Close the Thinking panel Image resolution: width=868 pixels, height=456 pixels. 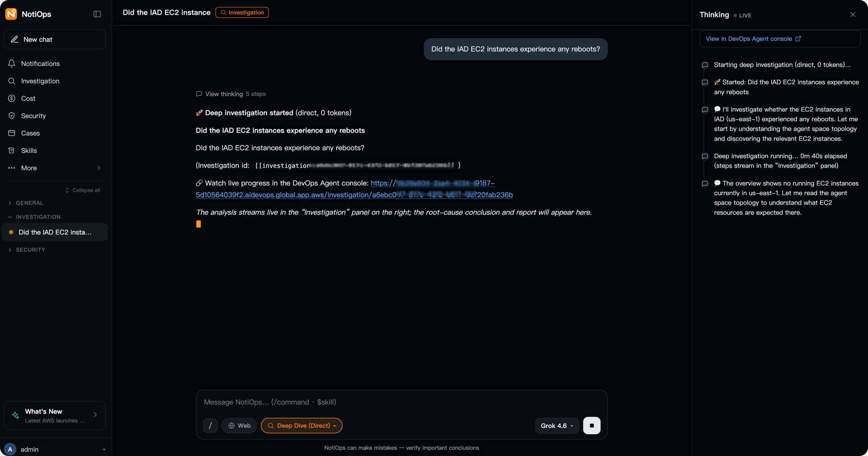click(853, 15)
